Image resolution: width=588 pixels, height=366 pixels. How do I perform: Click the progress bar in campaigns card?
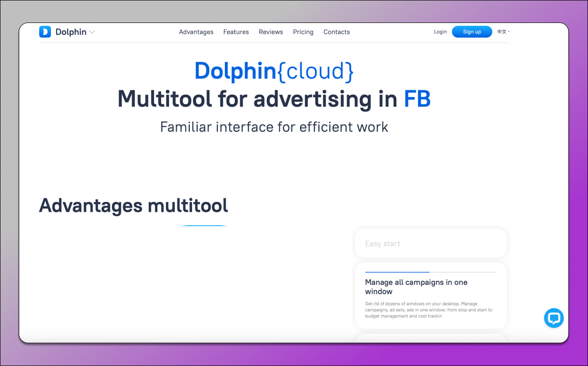(431, 272)
